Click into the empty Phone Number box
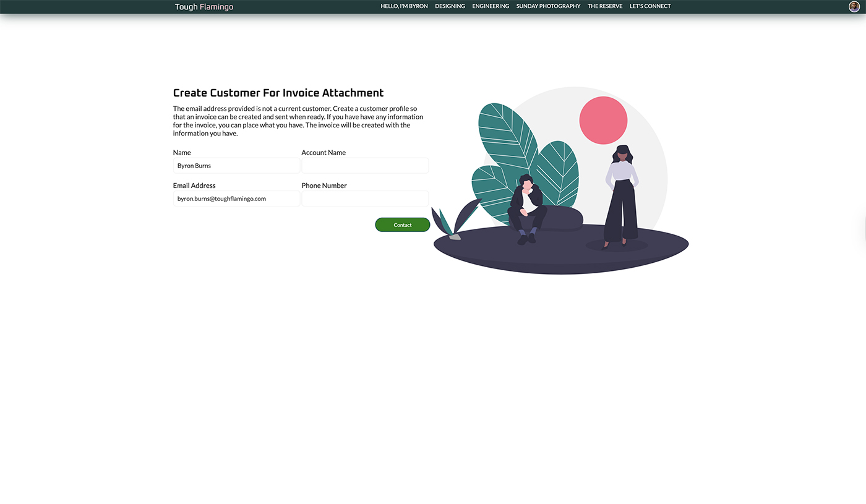 point(365,199)
